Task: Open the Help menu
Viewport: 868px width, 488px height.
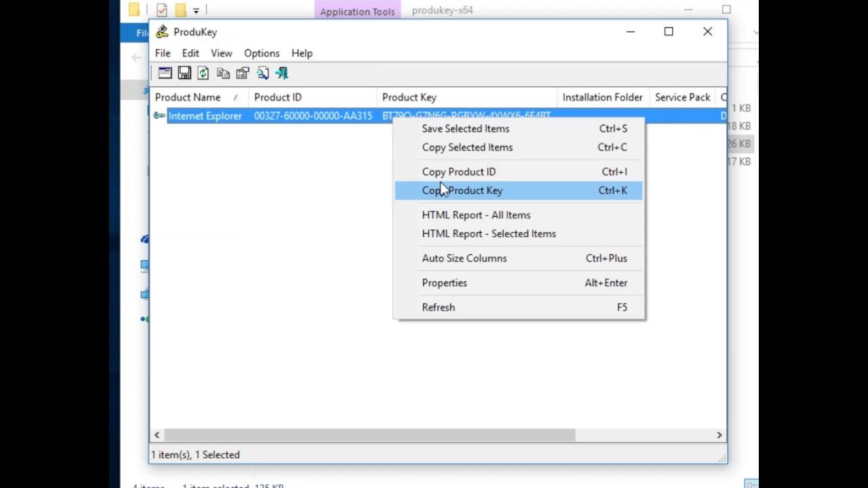Action: (302, 53)
